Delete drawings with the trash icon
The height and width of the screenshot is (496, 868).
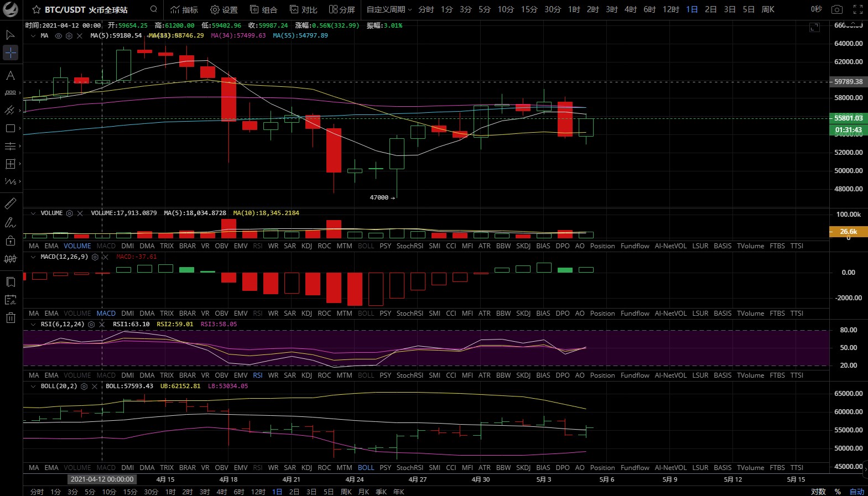click(x=10, y=317)
